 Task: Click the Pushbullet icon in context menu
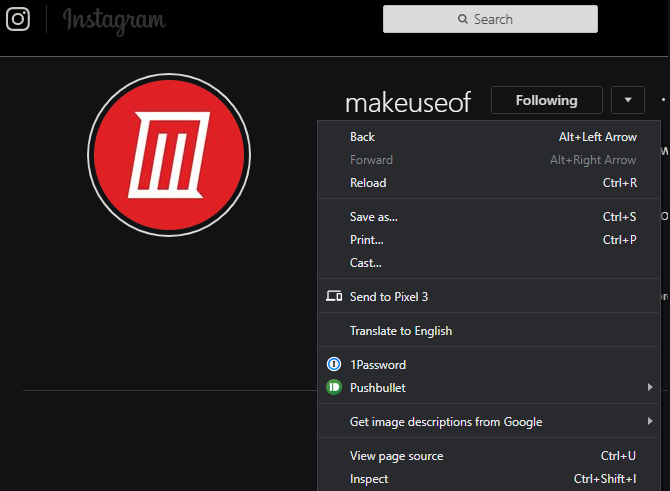click(334, 388)
